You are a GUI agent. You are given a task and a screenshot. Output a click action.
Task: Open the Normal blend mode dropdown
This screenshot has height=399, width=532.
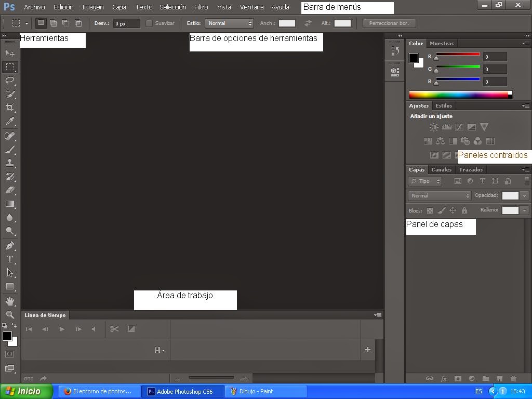[439, 195]
